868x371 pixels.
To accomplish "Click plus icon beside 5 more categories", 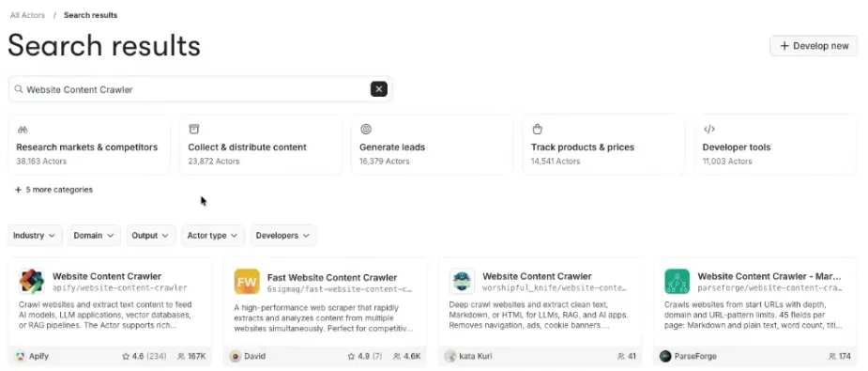I will [x=18, y=190].
